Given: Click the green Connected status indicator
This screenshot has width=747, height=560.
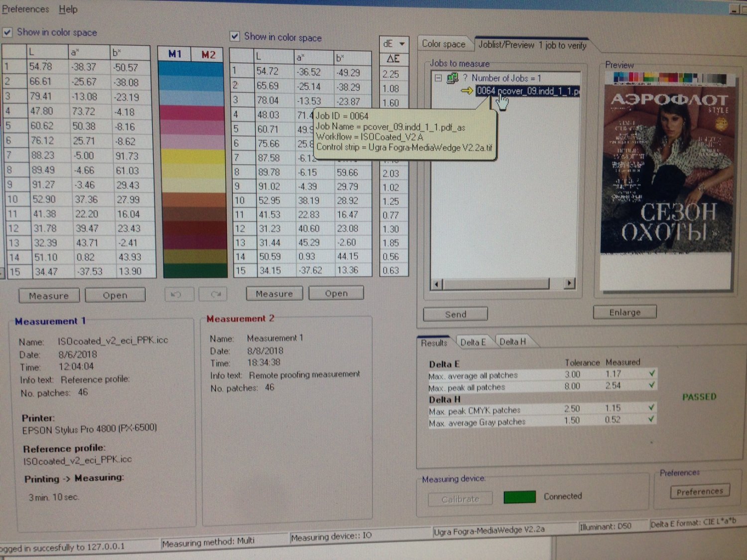Looking at the screenshot, I should click(x=519, y=497).
